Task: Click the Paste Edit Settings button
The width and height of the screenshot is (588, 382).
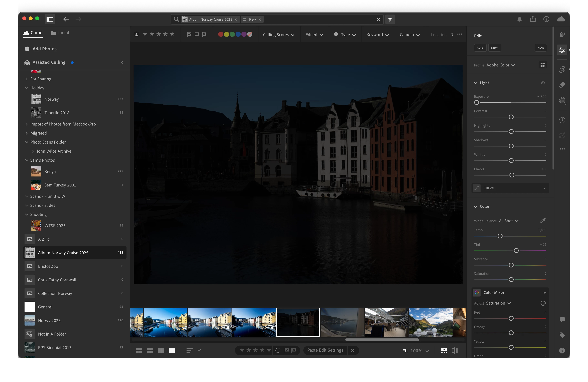Action: pos(325,350)
